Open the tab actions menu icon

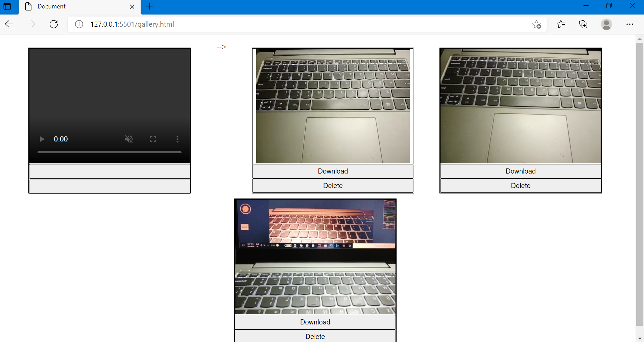point(7,6)
